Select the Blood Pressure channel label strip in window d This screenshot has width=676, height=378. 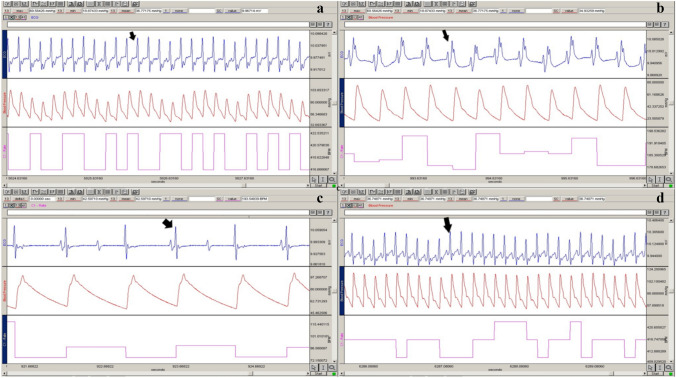pyautogui.click(x=342, y=290)
